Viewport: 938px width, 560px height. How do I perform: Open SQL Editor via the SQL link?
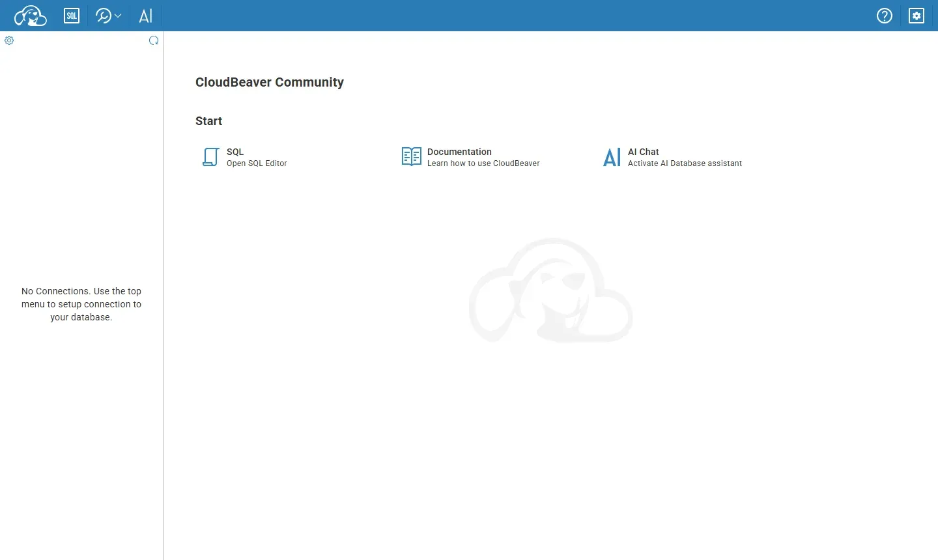point(235,152)
